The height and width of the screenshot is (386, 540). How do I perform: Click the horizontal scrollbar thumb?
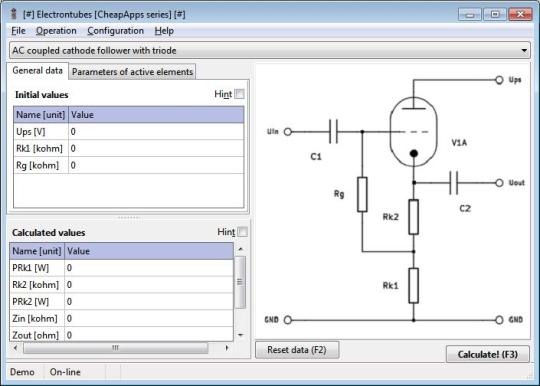pos(116,348)
